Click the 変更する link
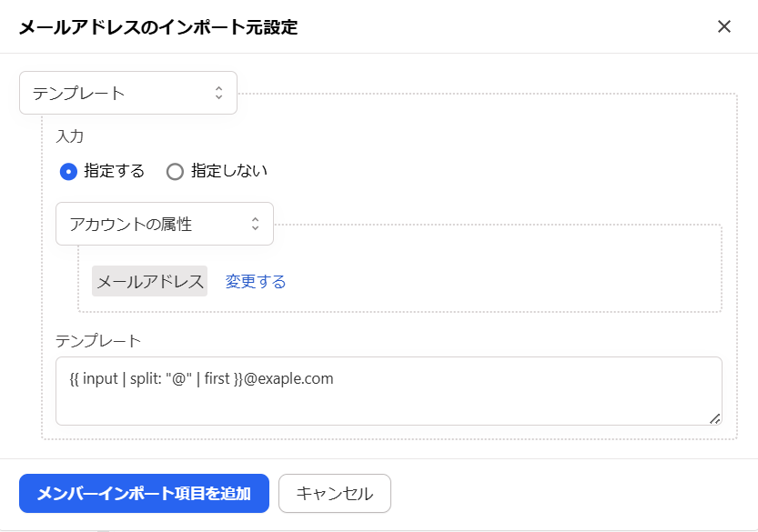758x532 pixels. pos(255,281)
